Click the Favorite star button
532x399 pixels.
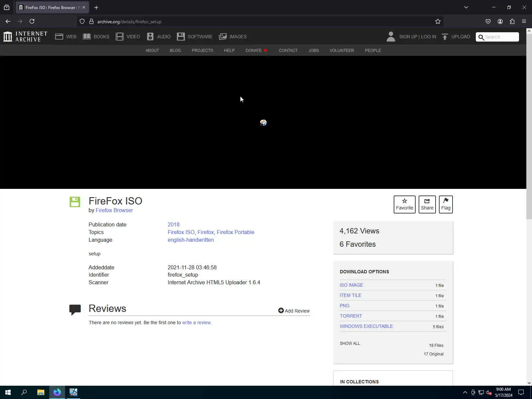405,204
